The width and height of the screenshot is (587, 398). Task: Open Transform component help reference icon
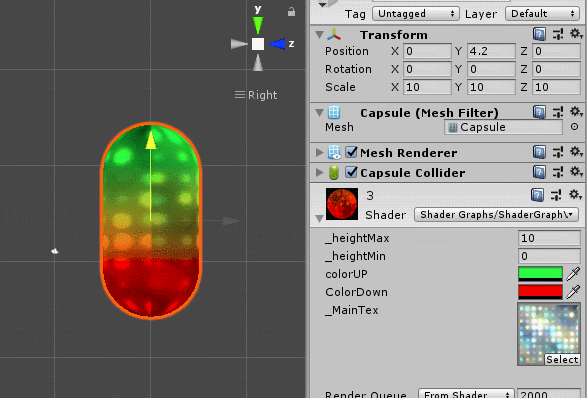(539, 34)
